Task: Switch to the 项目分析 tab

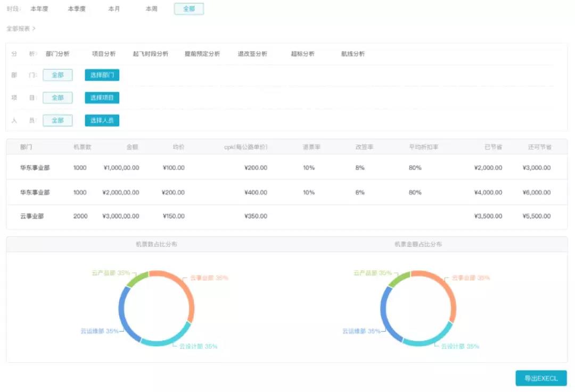Action: point(104,54)
